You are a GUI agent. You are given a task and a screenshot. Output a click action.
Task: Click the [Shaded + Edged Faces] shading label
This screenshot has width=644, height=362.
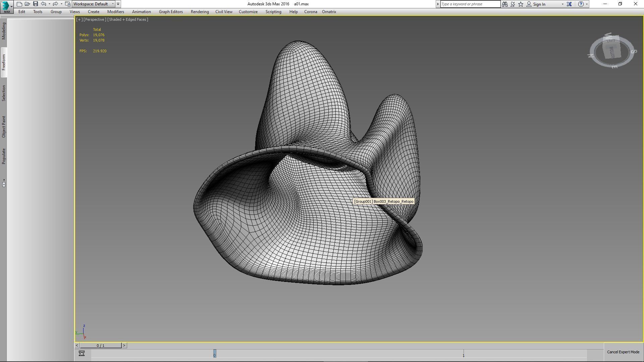point(127,19)
